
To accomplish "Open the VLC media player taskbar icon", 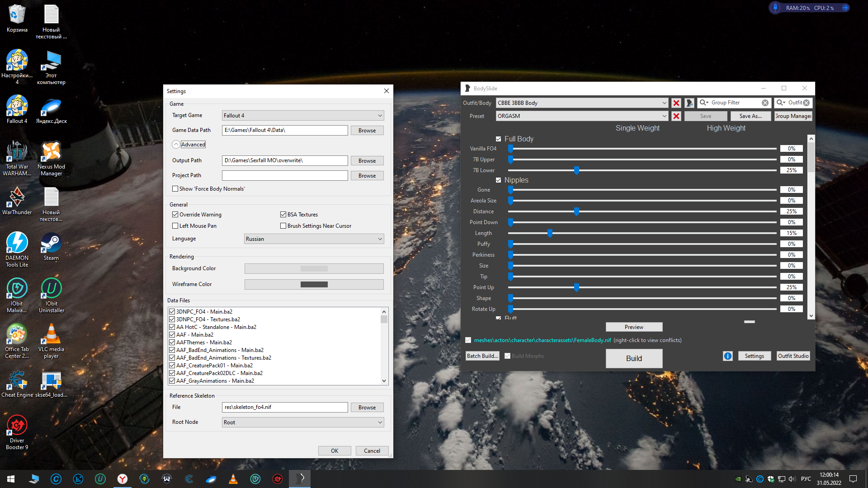I will point(233,479).
